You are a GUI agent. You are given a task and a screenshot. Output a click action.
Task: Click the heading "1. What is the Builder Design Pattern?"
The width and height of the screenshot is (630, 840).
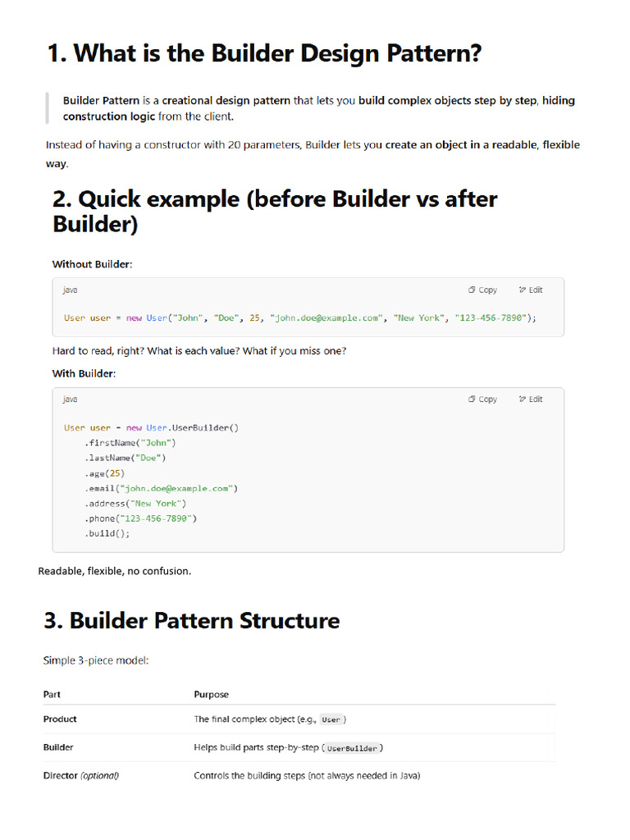(x=264, y=54)
